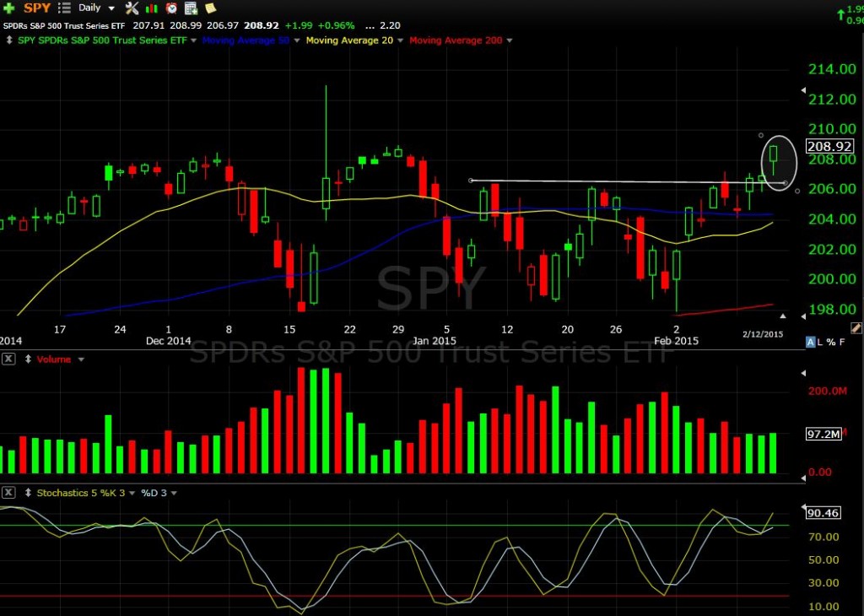Close the Stochastics pane with its X

coord(8,493)
